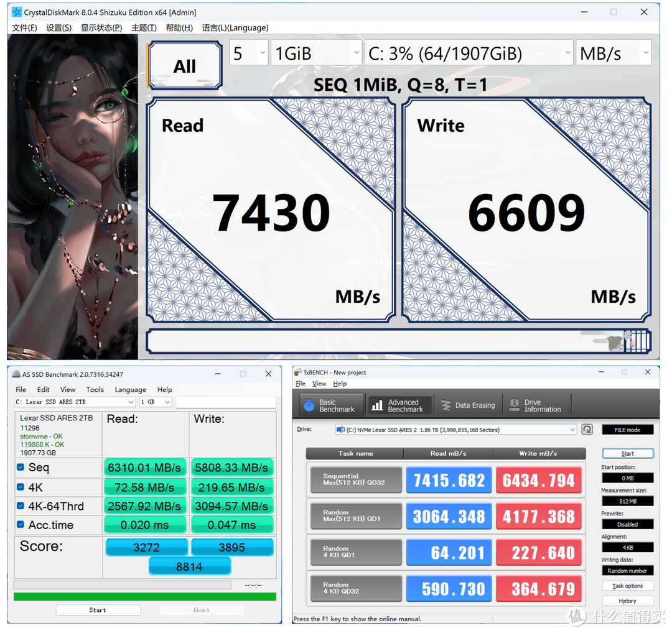Click the Start button in TxBENCH
Image resolution: width=672 pixels, height=633 pixels.
tap(627, 453)
